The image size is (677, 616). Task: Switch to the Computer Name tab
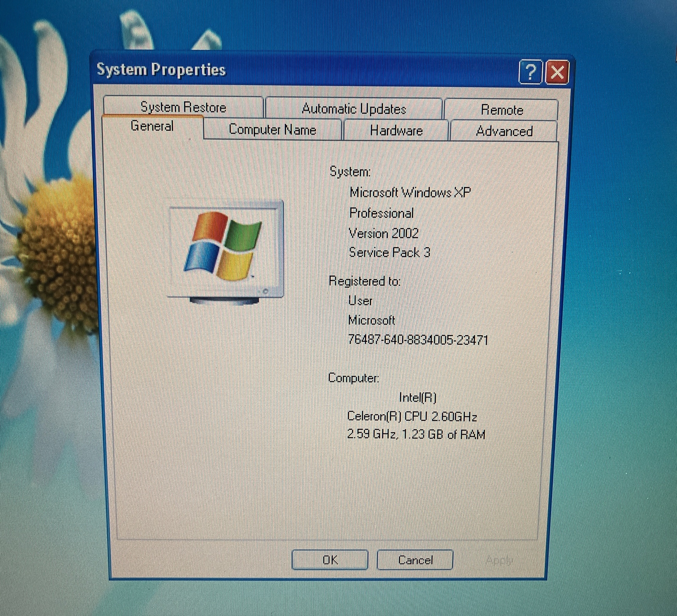pyautogui.click(x=272, y=129)
